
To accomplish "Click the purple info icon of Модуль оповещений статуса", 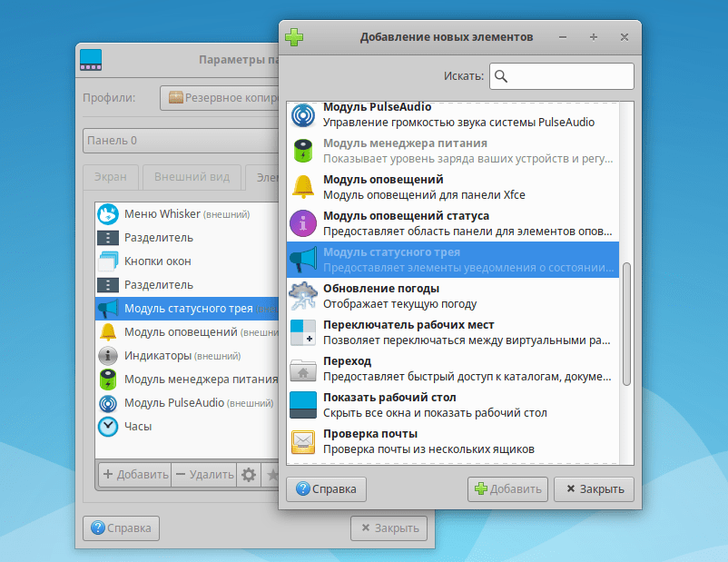I will coord(302,223).
